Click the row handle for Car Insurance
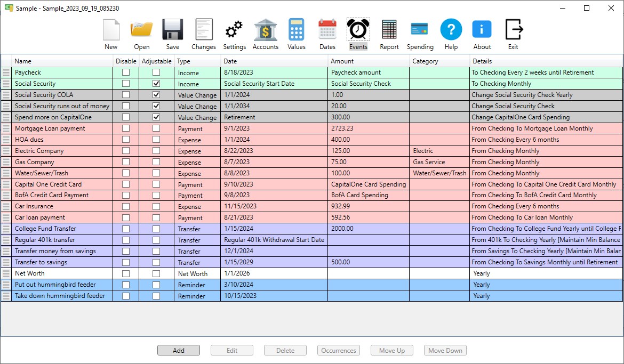This screenshot has width=624, height=364. (6, 206)
